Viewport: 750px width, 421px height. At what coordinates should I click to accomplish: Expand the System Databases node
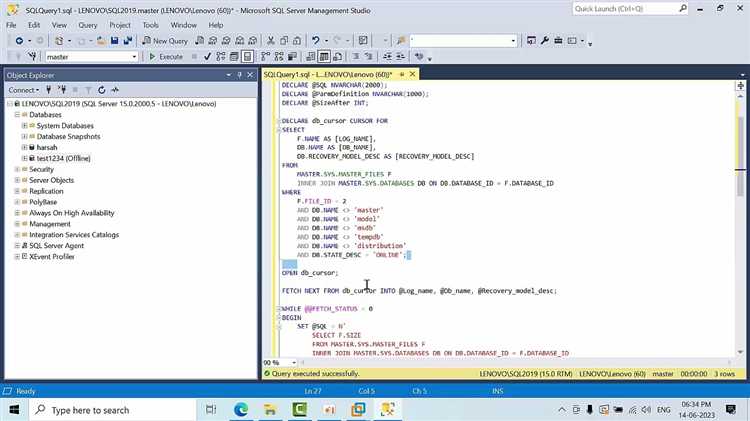(x=25, y=125)
